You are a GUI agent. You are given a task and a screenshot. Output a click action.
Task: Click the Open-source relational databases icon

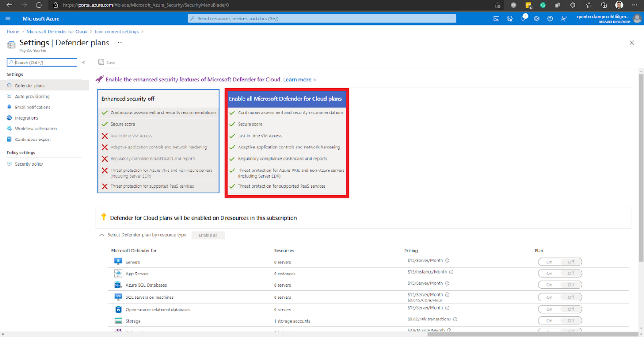point(118,310)
